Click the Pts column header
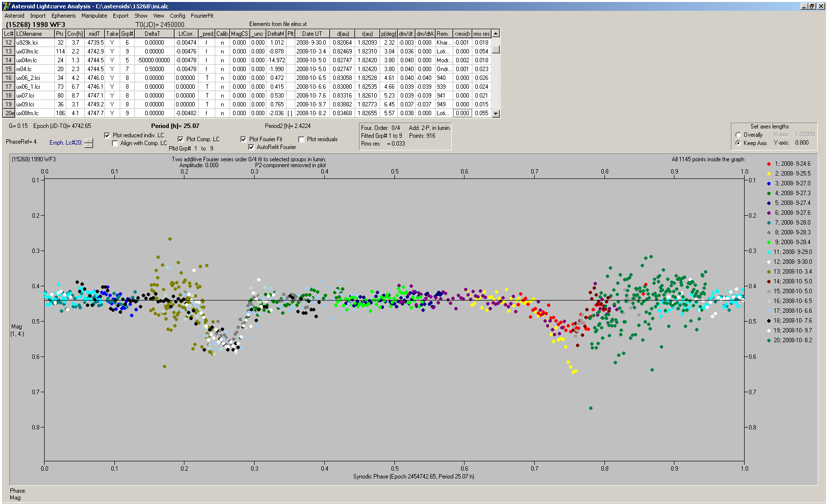The width and height of the screenshot is (828, 504). (60, 34)
